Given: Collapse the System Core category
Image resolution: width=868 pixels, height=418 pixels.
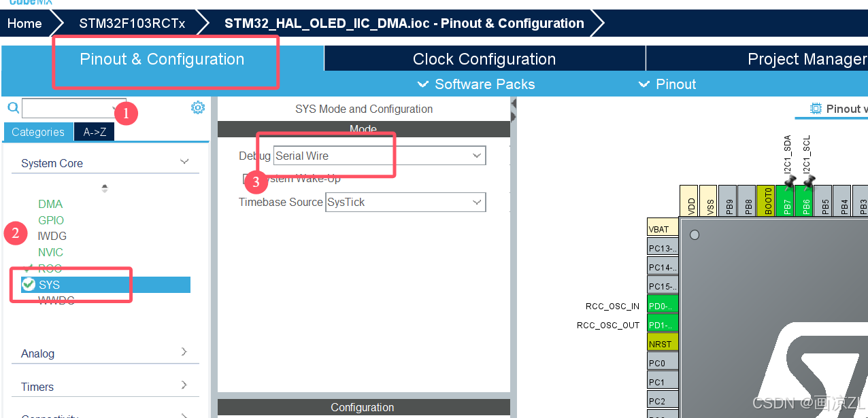Looking at the screenshot, I should (x=184, y=162).
